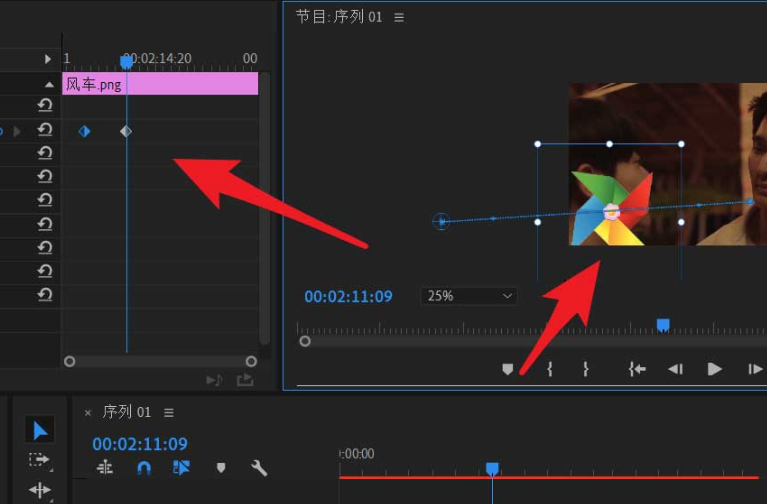Viewport: 767px width, 504px height.
Task: Click Effect Controls left zoom scroll handle
Action: point(69,361)
